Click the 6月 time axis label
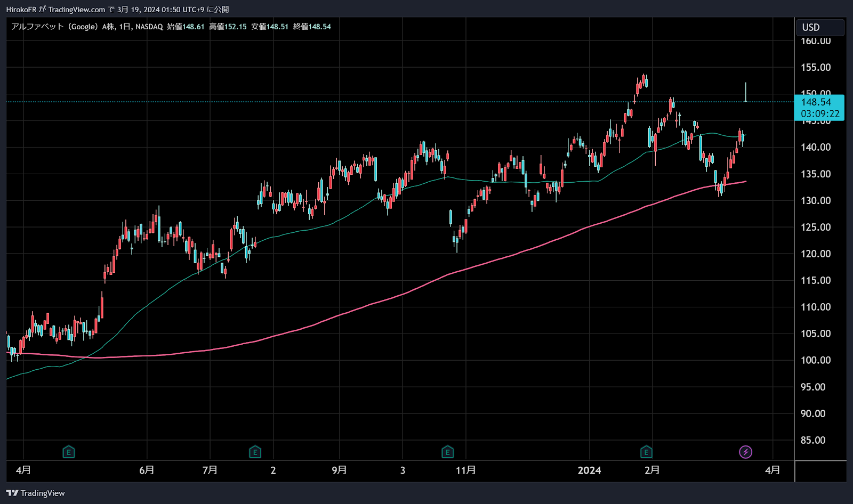This screenshot has width=853, height=504. click(147, 470)
